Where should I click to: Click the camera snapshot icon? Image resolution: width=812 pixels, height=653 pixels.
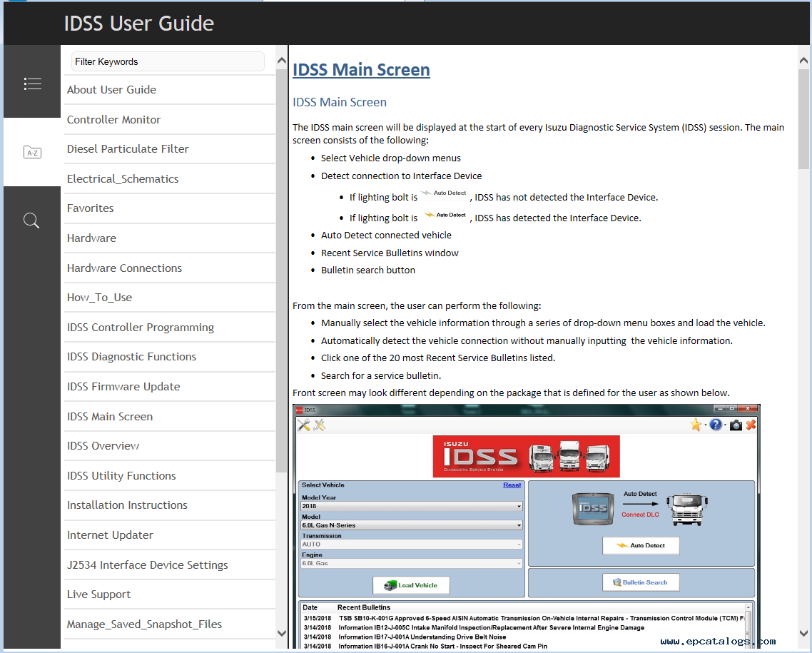pyautogui.click(x=736, y=425)
